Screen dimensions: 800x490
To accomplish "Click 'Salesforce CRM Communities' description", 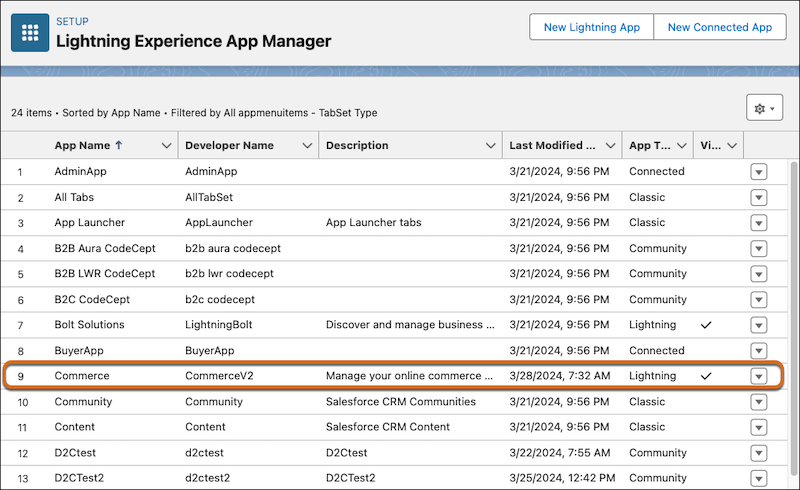I will pos(401,401).
